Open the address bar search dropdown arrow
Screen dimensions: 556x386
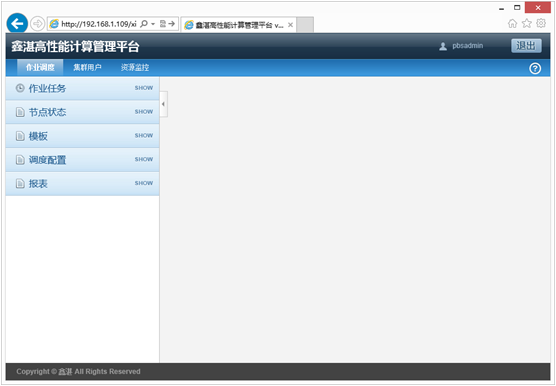[153, 24]
